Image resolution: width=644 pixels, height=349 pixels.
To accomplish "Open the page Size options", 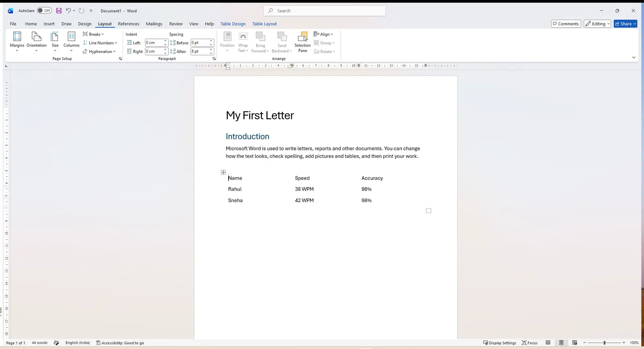I will (55, 42).
